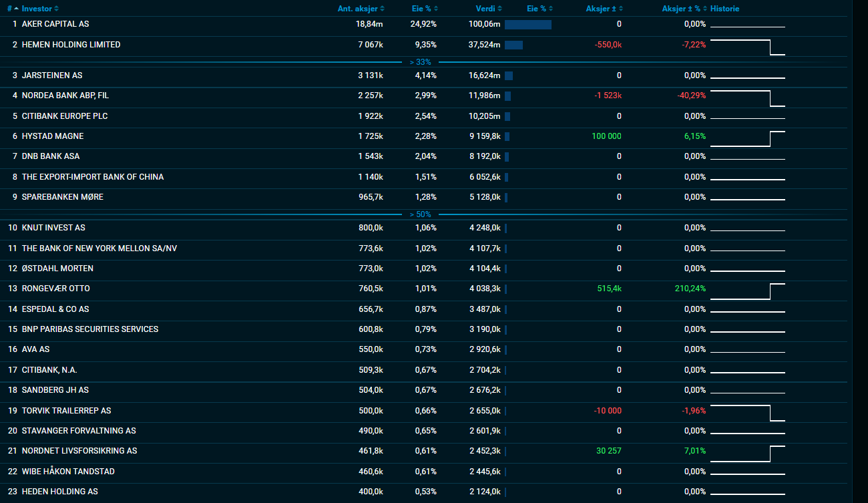This screenshot has width=868, height=503.
Task: Click -1 523k share change for Nordea
Action: pos(608,96)
